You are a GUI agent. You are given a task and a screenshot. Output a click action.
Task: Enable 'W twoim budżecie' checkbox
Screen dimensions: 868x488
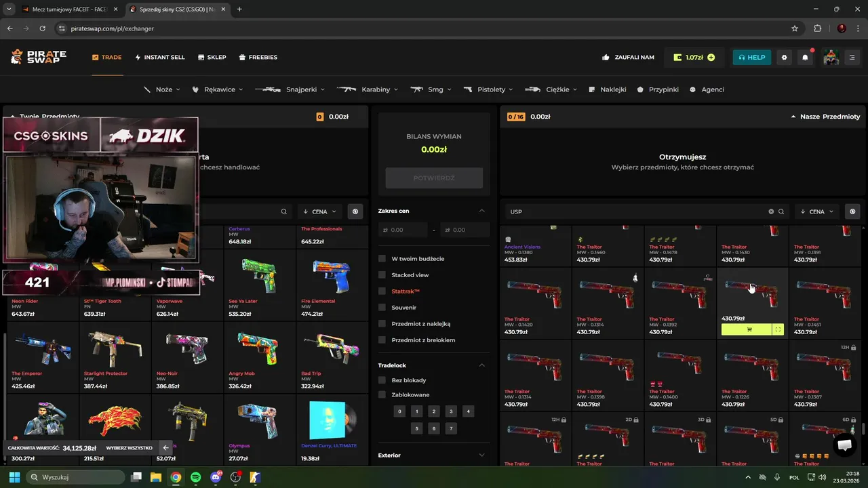tap(382, 259)
